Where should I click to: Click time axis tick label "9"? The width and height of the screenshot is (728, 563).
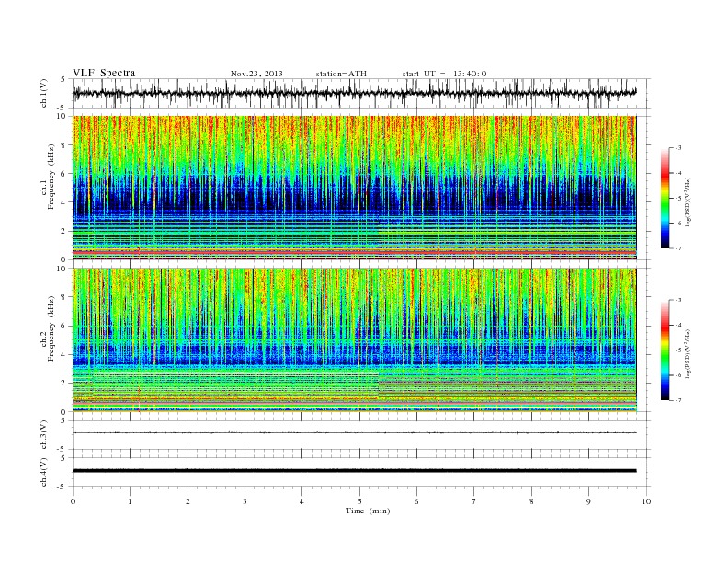tap(588, 501)
